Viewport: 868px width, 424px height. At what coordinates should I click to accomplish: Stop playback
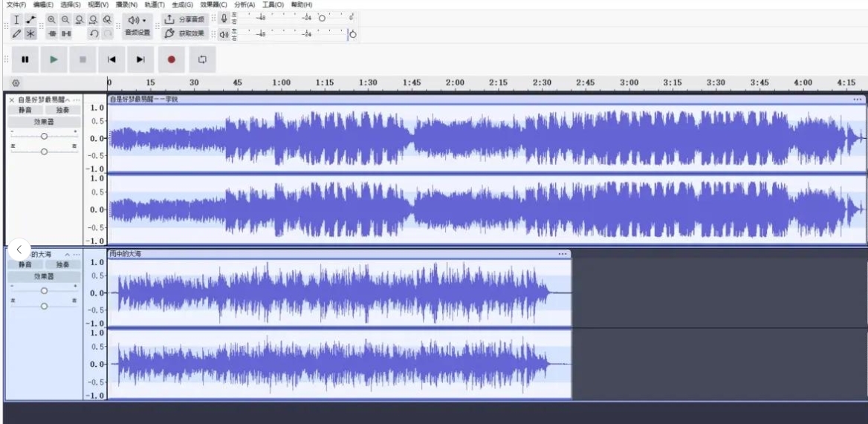pos(82,59)
